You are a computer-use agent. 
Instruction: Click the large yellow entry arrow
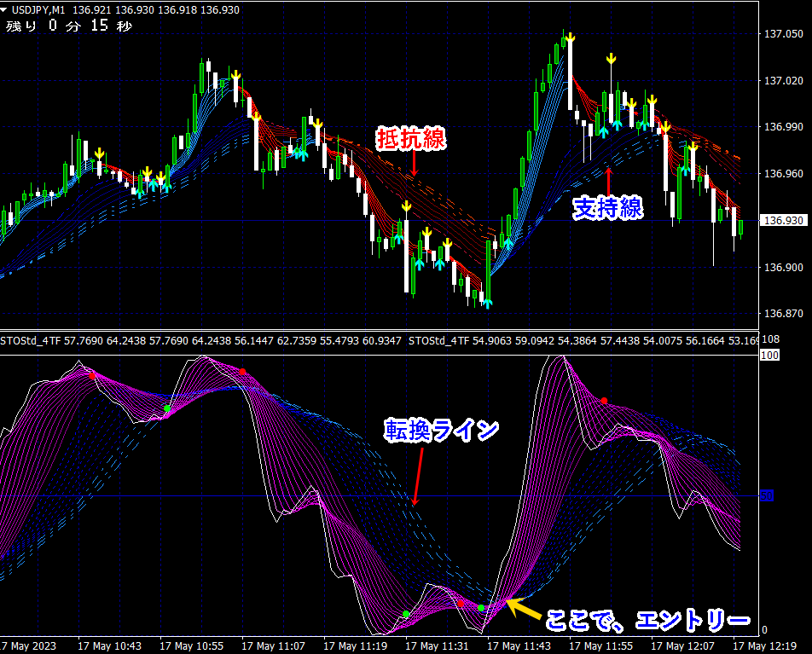pos(524,609)
